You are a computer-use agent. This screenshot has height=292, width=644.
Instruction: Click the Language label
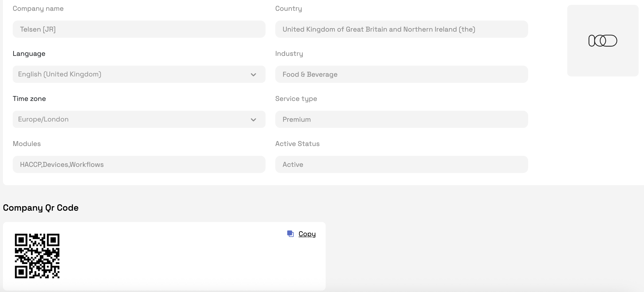click(x=29, y=54)
